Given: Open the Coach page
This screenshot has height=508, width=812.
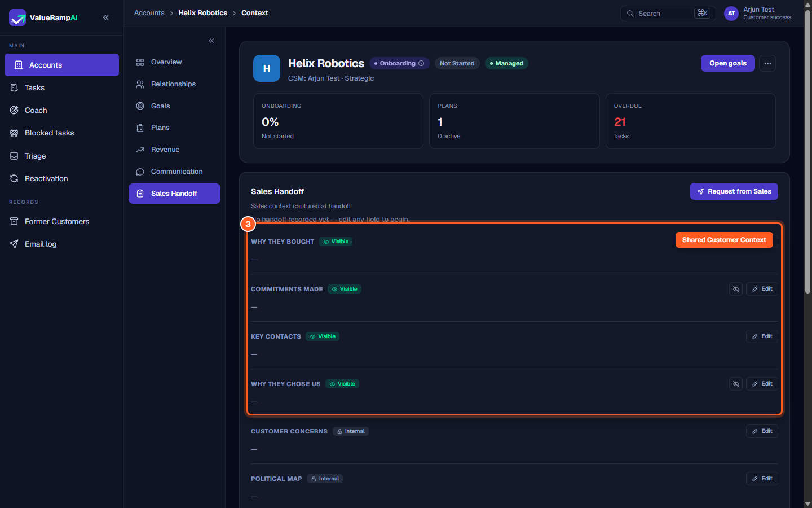Looking at the screenshot, I should click(x=61, y=110).
